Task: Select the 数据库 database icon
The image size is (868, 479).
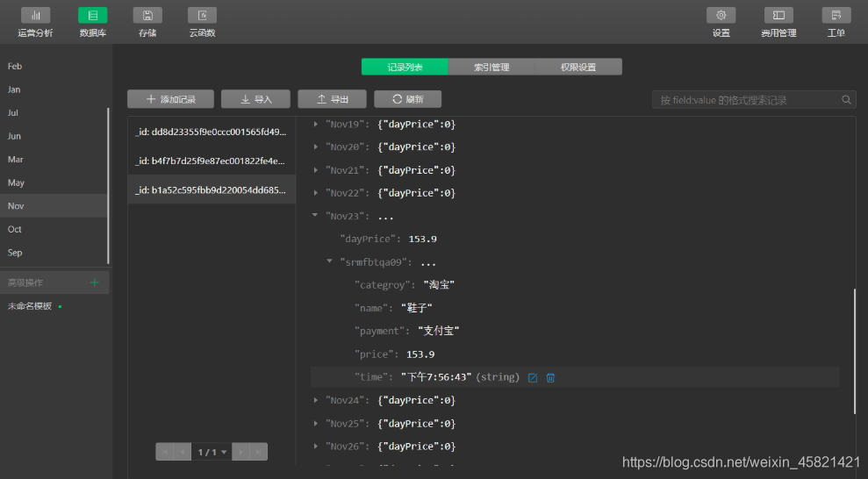Action: pyautogui.click(x=92, y=16)
